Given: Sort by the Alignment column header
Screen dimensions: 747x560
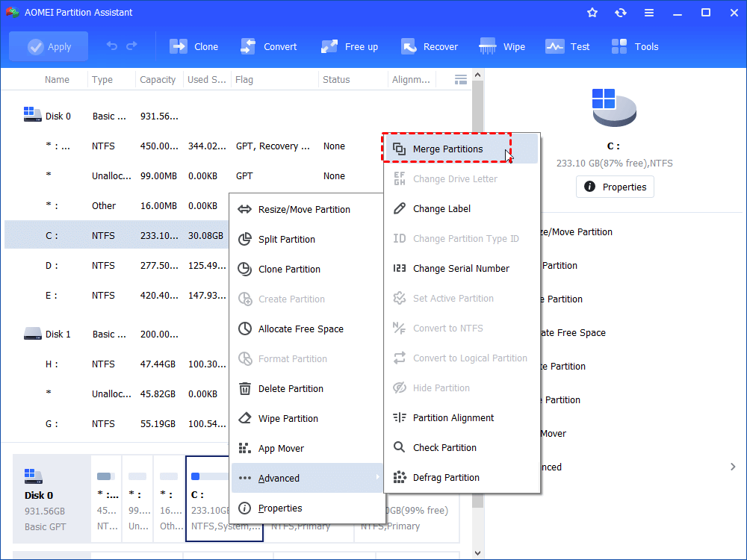Looking at the screenshot, I should 411,80.
